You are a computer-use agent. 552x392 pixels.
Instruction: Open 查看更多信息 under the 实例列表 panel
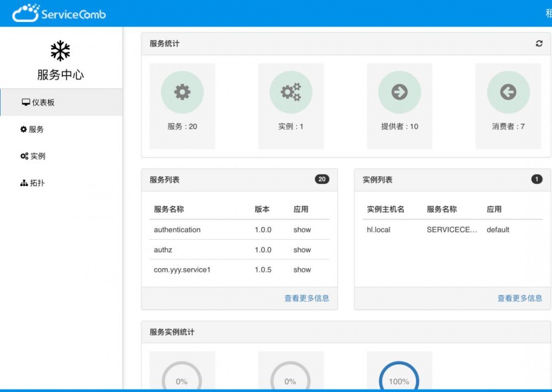point(520,298)
